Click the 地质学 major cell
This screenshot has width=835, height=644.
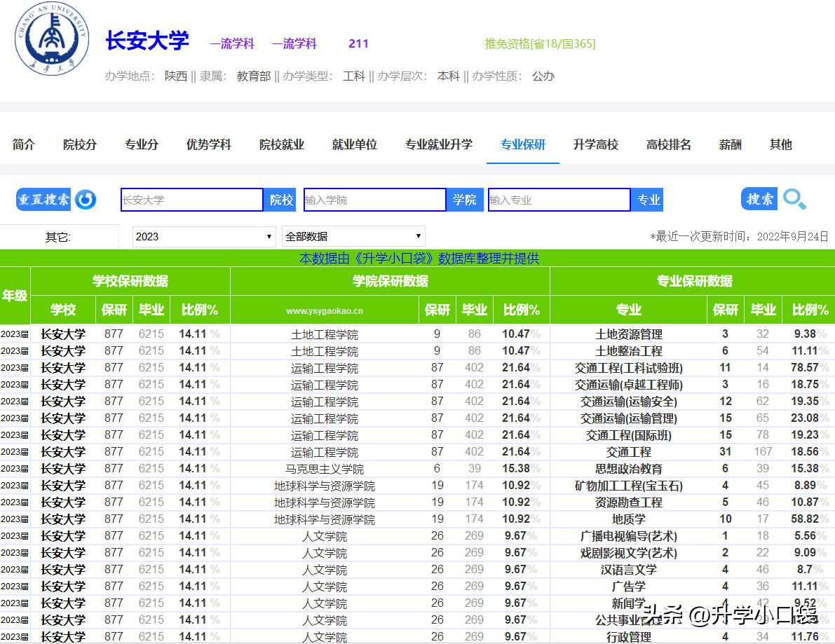629,519
